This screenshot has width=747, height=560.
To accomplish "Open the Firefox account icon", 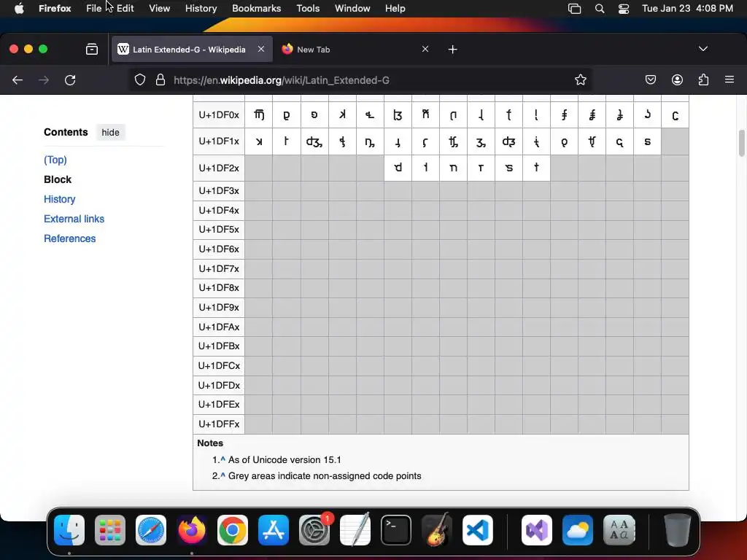I will (677, 80).
